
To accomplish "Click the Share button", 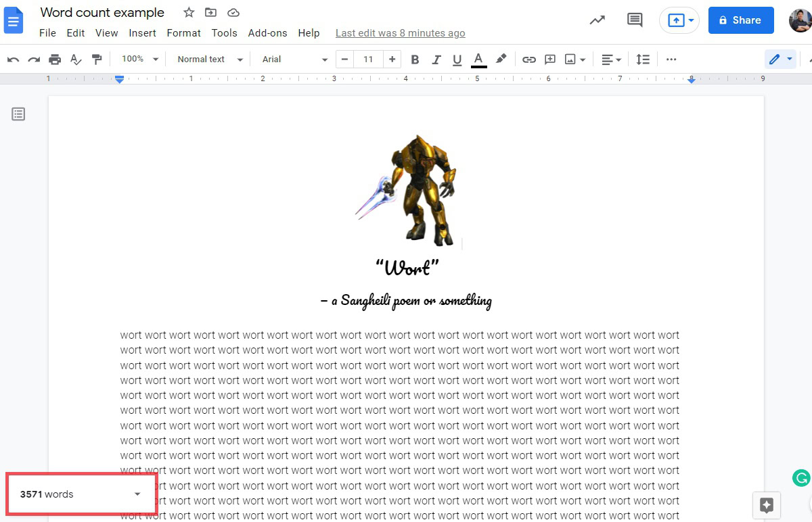I will pos(740,20).
